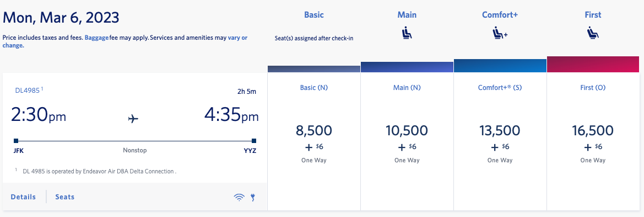This screenshot has width=644, height=217.
Task: Choose the Comfort+ (S) 13,500 miles fare
Action: point(500,142)
